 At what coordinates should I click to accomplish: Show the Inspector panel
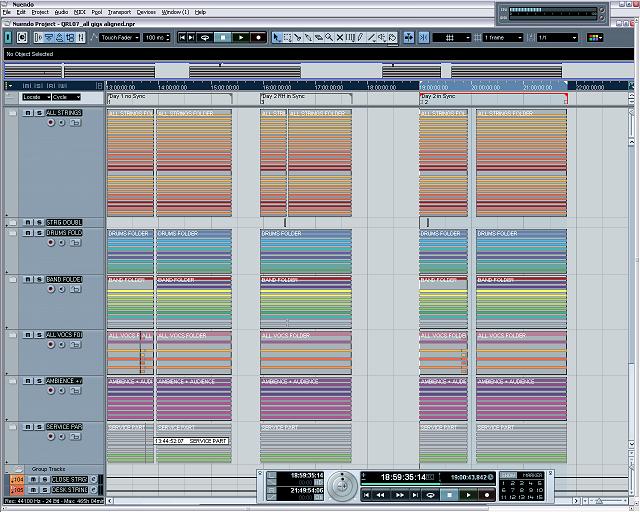pos(39,38)
